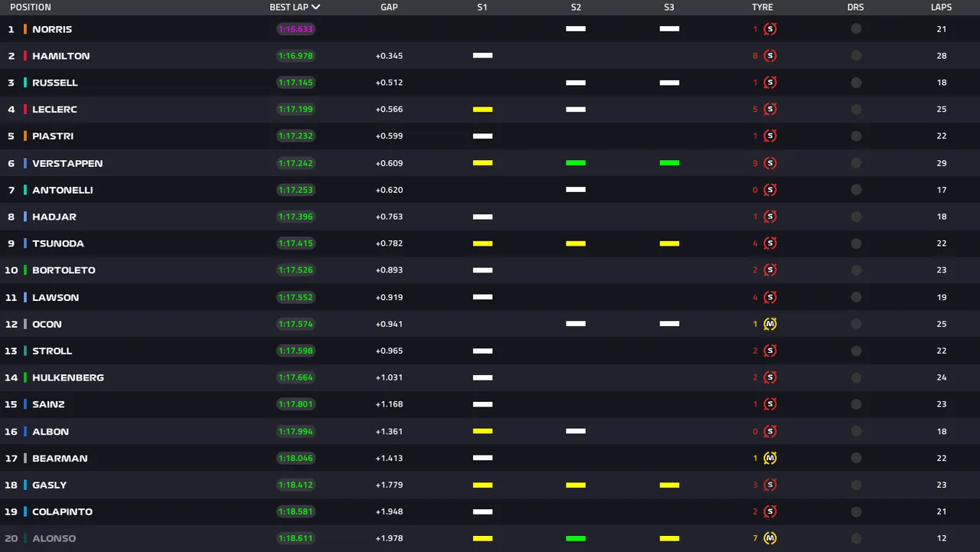
Task: Click the Gap column header
Action: [x=389, y=7]
